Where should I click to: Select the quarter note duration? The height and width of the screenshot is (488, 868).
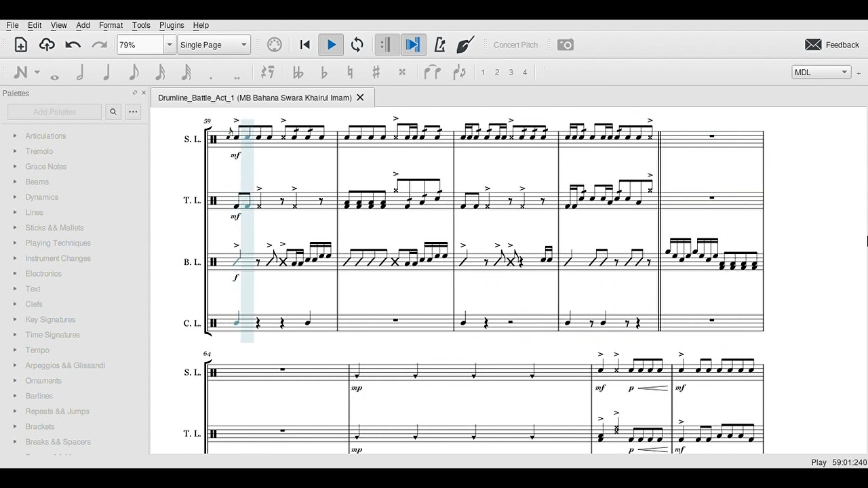[x=106, y=73]
